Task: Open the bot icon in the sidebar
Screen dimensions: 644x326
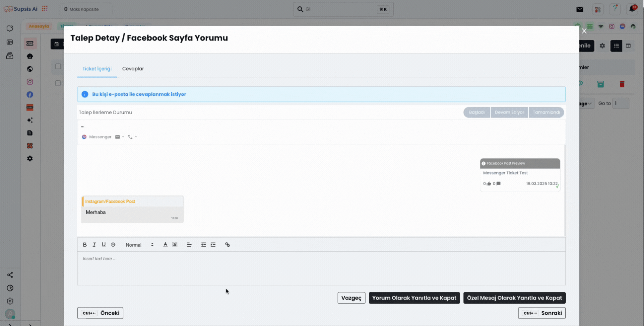Action: pos(30,56)
